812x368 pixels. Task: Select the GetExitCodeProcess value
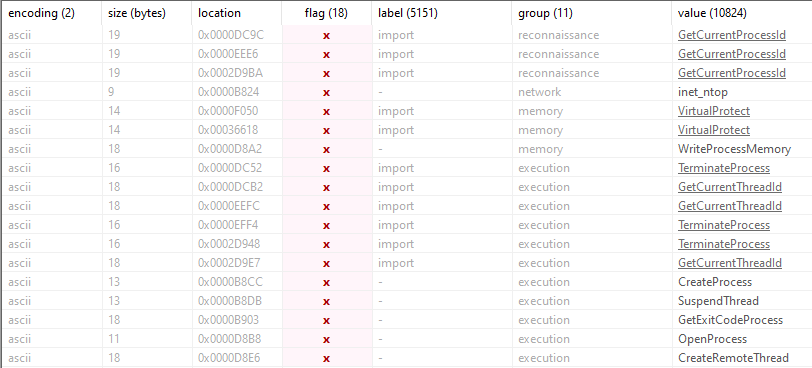(730, 320)
